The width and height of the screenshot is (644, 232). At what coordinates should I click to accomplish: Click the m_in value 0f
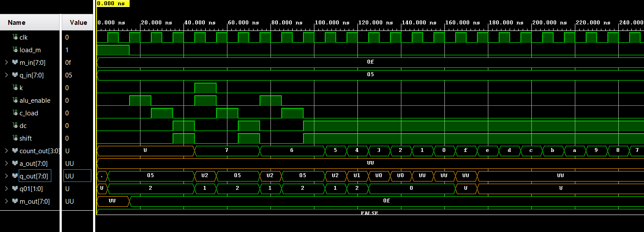(x=68, y=63)
